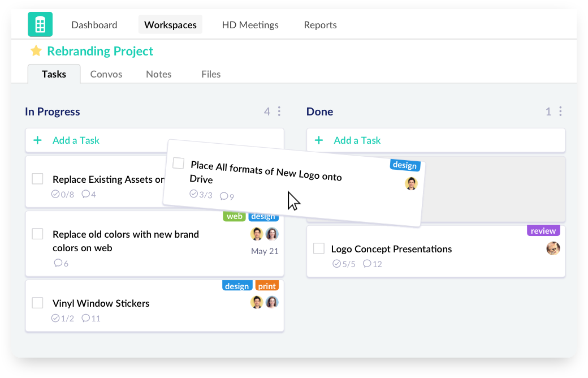Open the Rebranding Project title link

point(100,51)
